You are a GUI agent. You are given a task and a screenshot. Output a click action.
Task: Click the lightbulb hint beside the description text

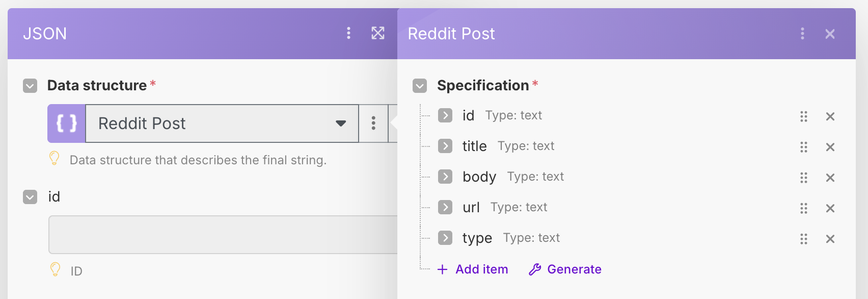[55, 159]
